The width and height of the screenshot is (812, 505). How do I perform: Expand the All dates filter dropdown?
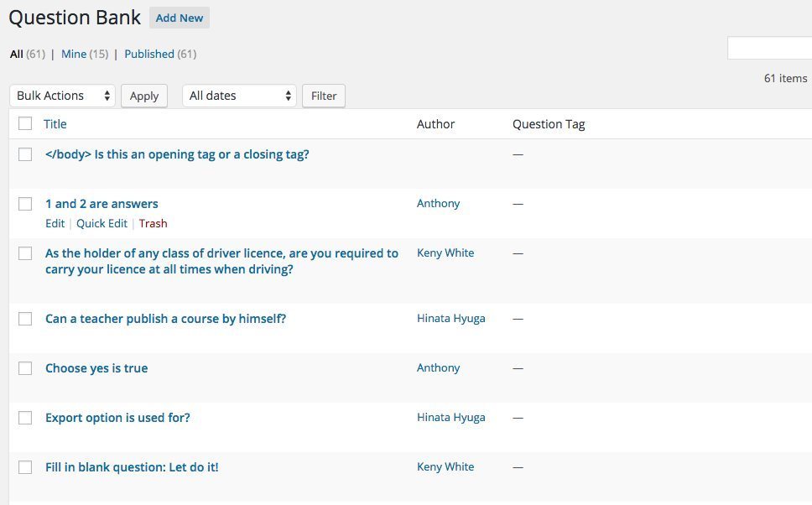tap(239, 96)
